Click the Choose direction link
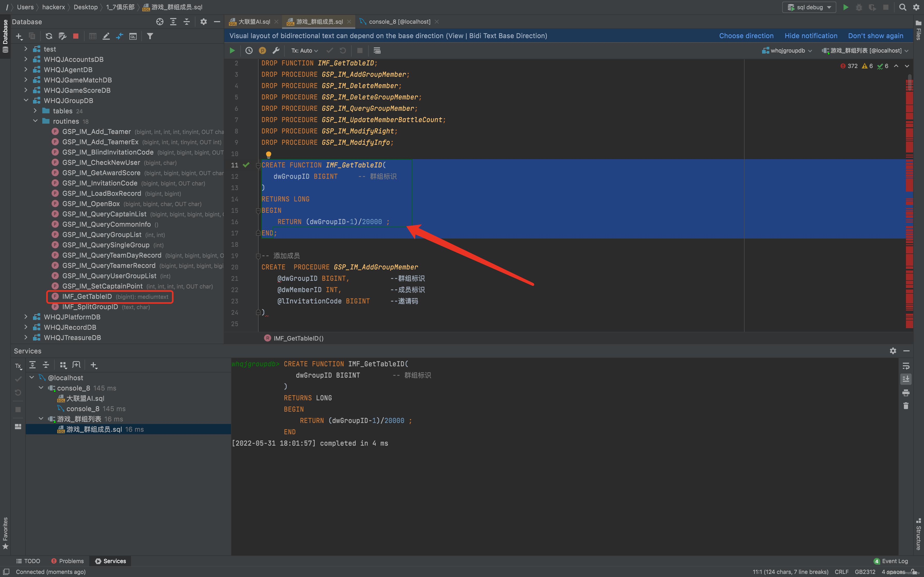 (746, 36)
